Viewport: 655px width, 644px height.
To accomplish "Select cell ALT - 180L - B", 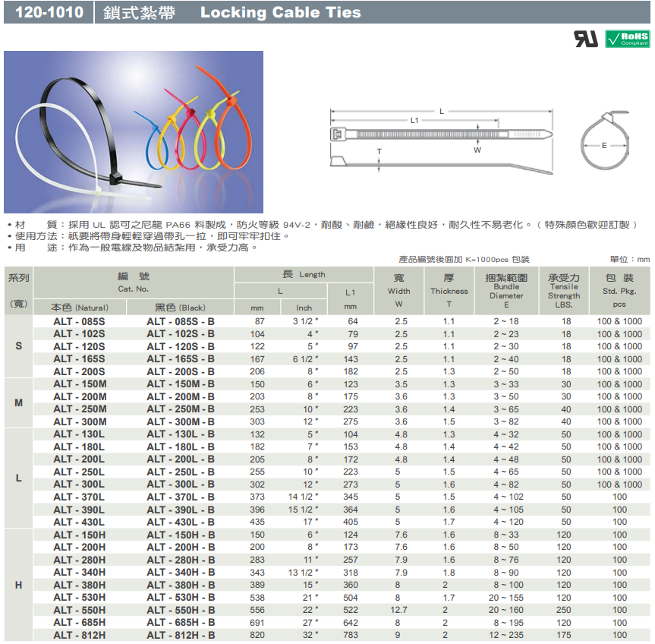I will click(x=181, y=447).
